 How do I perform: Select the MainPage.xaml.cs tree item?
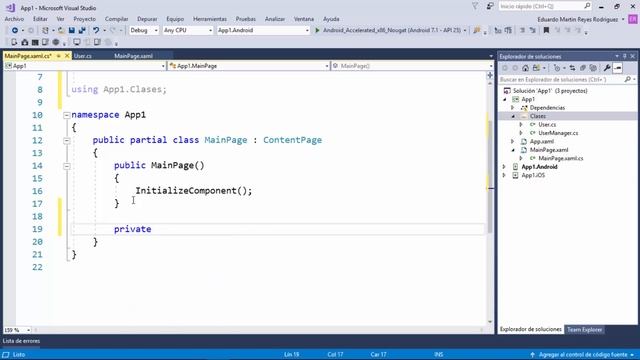(x=560, y=158)
